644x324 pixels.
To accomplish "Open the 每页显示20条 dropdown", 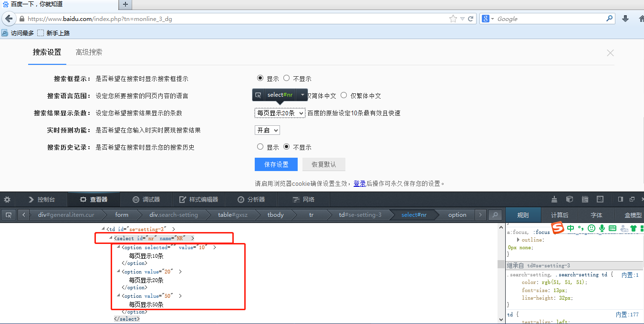I will (x=280, y=113).
